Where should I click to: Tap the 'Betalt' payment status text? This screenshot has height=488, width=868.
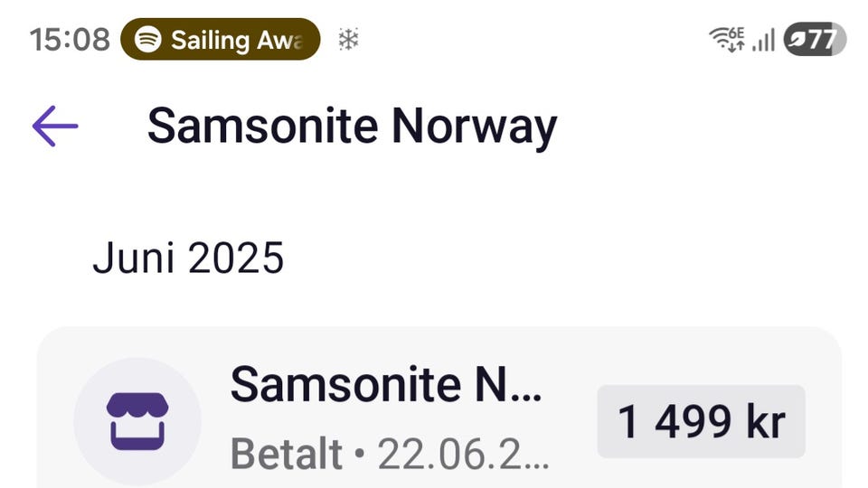coord(287,455)
